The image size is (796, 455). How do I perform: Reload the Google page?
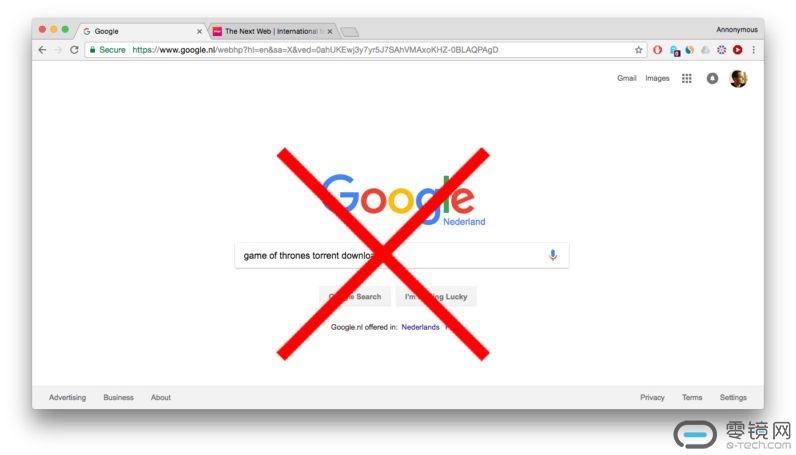coord(74,50)
